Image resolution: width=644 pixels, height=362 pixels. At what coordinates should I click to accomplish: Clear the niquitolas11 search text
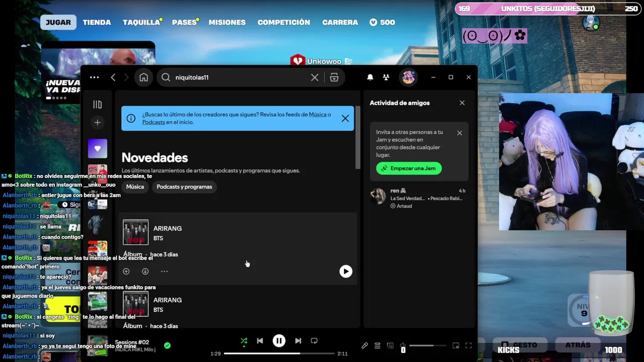pyautogui.click(x=314, y=77)
